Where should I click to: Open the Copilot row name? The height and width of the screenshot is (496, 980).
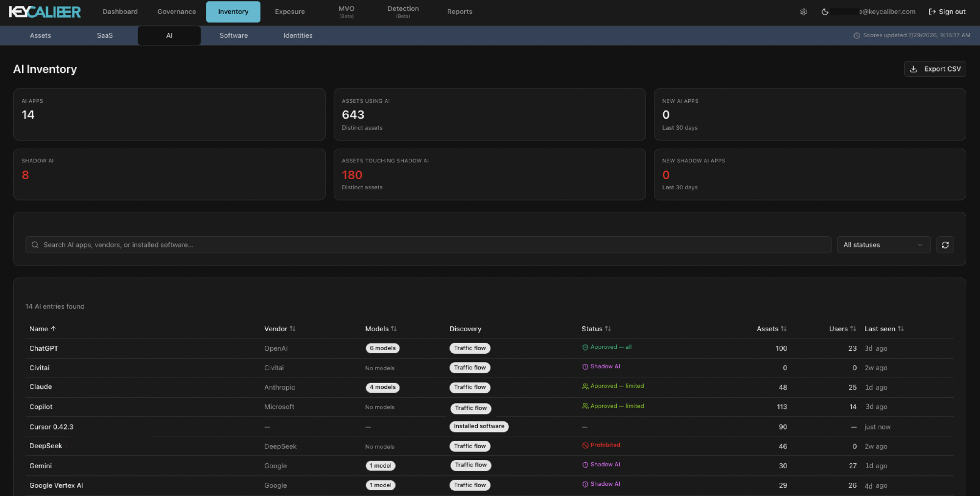coord(41,407)
